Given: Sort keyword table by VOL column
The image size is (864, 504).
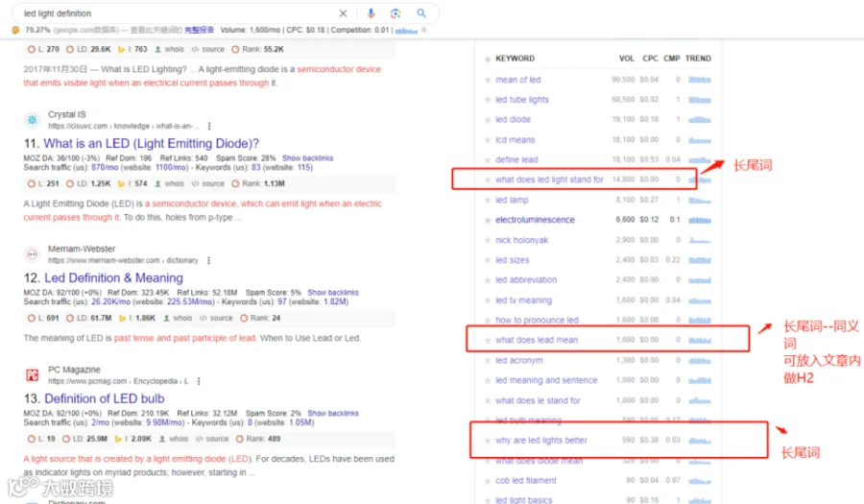Looking at the screenshot, I should 627,59.
